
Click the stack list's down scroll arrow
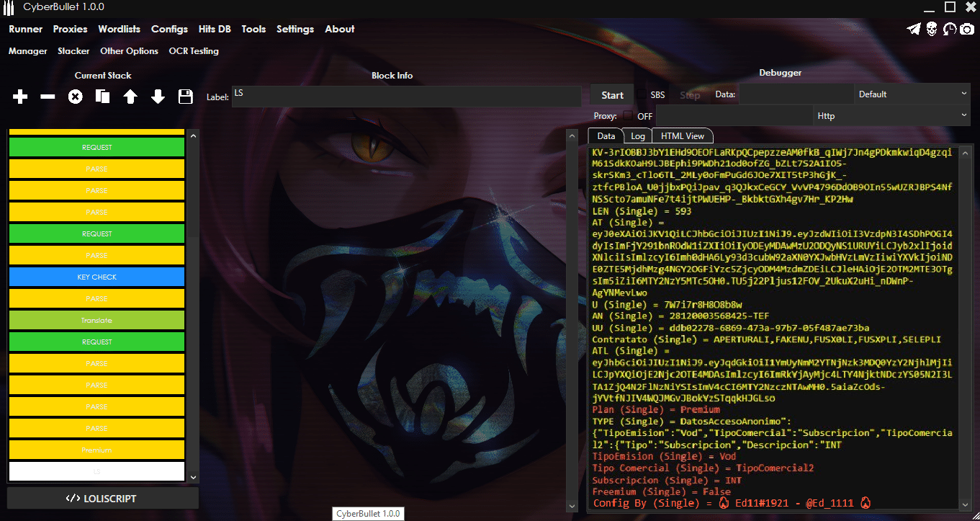coord(193,476)
